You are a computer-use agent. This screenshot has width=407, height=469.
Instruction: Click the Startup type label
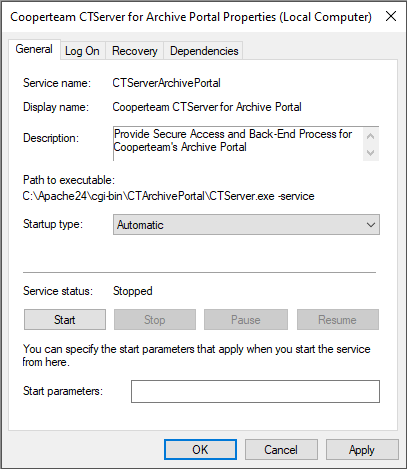pyautogui.click(x=53, y=224)
